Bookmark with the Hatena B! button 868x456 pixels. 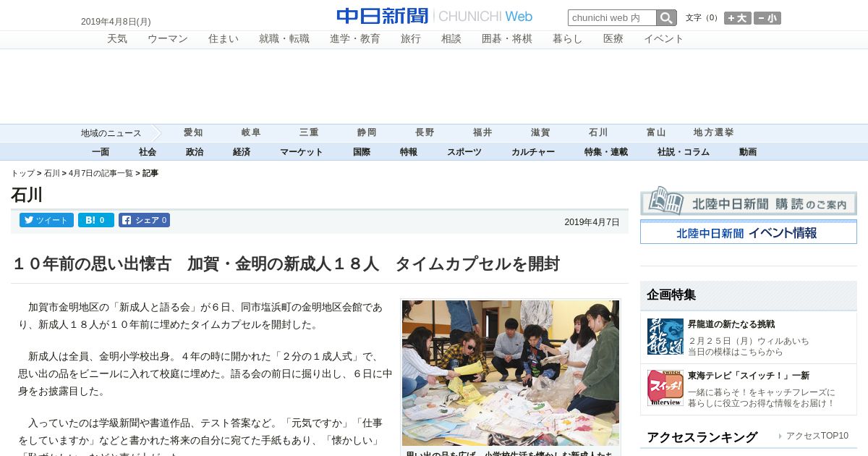(x=96, y=220)
